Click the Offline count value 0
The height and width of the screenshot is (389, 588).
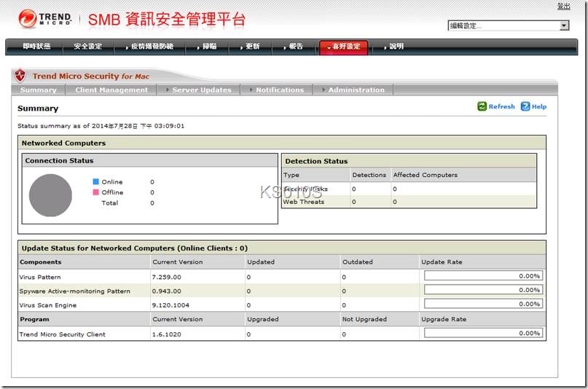click(x=152, y=192)
